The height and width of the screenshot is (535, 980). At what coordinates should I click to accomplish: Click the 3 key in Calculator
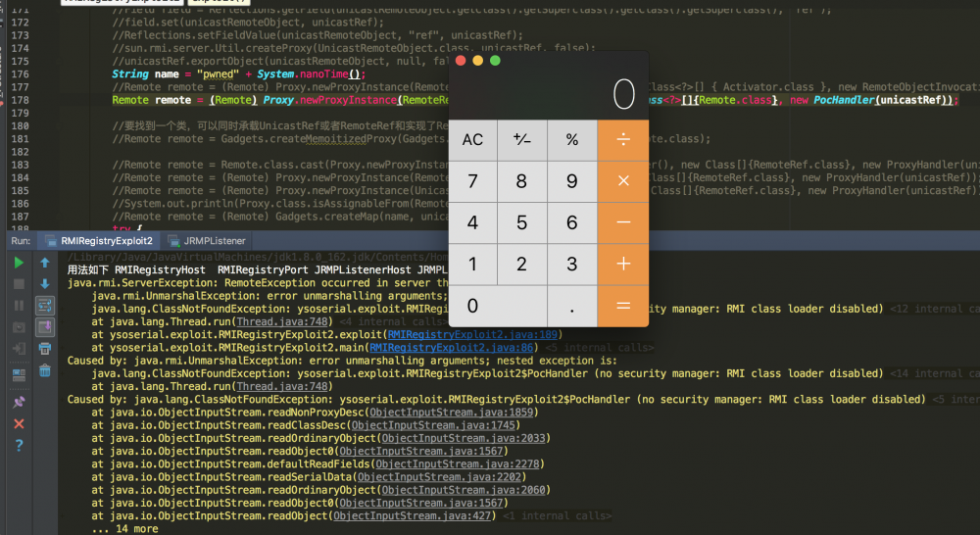coord(572,265)
